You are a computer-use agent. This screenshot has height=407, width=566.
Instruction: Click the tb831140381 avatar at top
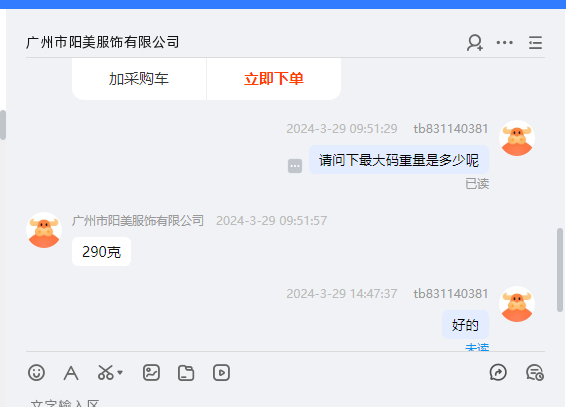tap(517, 138)
